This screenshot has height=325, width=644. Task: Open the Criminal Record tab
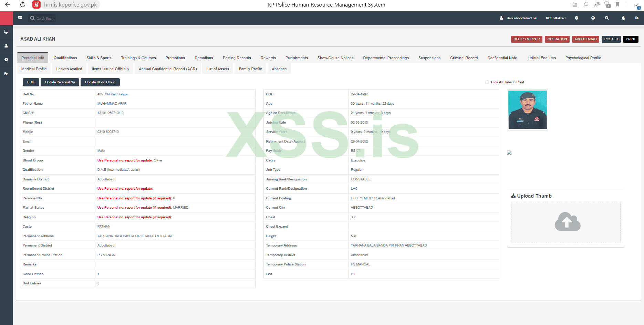(464, 58)
